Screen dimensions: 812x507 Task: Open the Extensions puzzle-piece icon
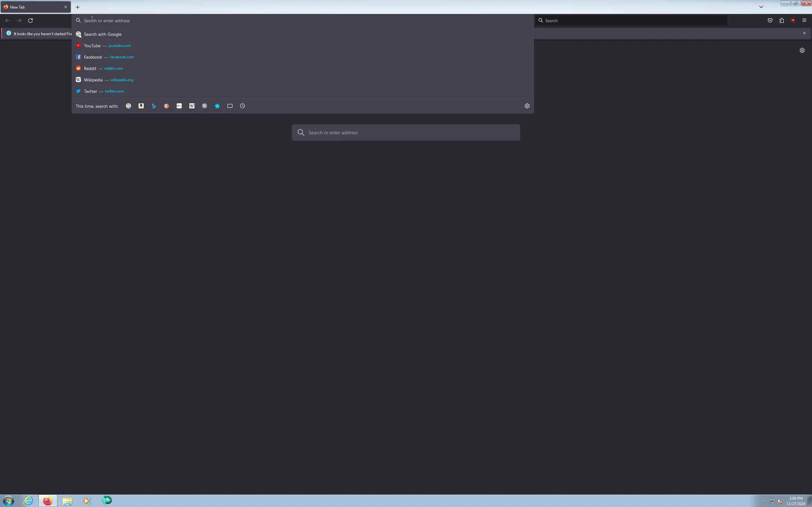(782, 21)
